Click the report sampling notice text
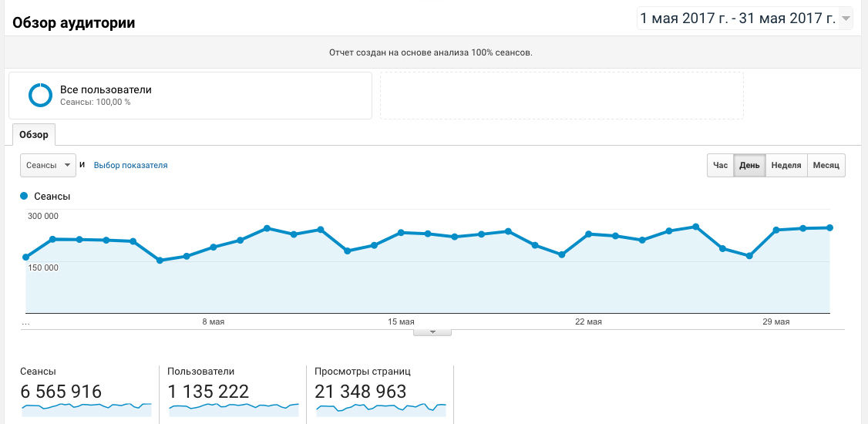Screen dimensions: 868x424 coord(431,52)
